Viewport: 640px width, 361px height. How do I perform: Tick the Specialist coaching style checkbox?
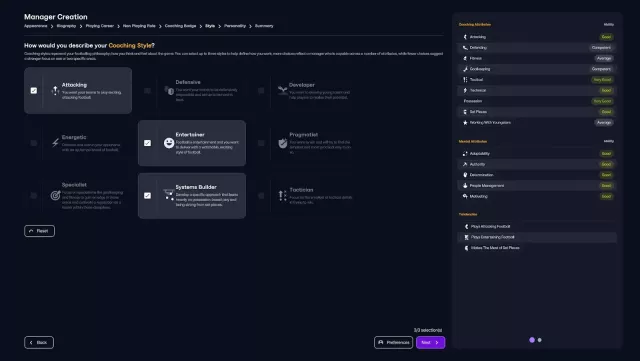coord(34,196)
